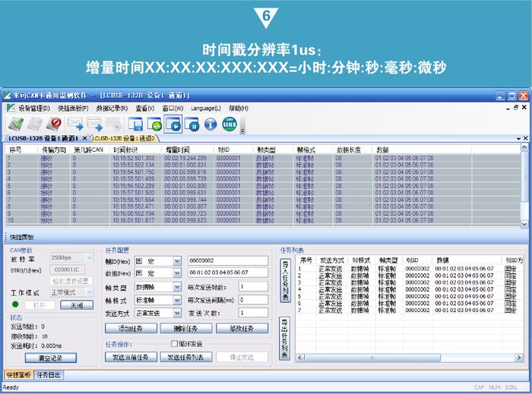Click the 每次发送间隔(ms) input field
532x394 pixels.
[253, 300]
